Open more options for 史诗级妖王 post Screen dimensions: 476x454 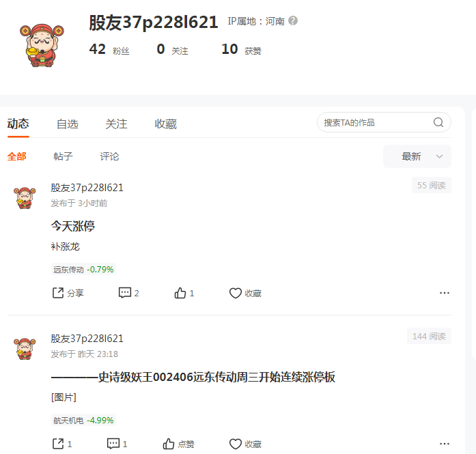pos(445,444)
